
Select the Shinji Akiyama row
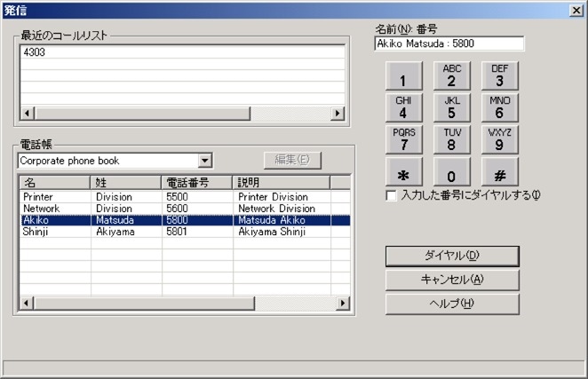coord(185,232)
